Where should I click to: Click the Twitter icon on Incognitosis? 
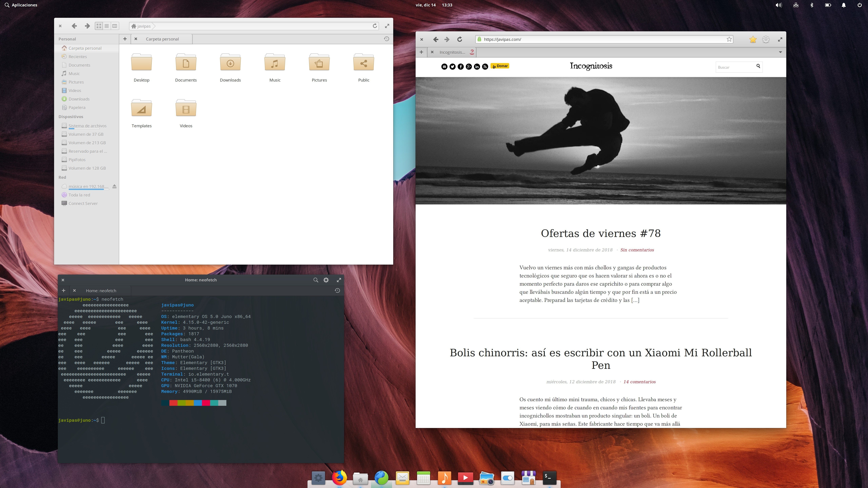coord(453,67)
